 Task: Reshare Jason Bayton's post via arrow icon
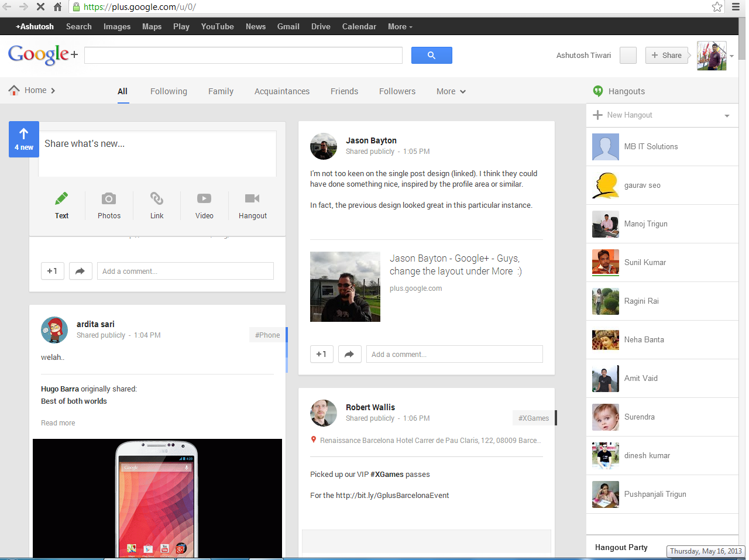pos(349,354)
